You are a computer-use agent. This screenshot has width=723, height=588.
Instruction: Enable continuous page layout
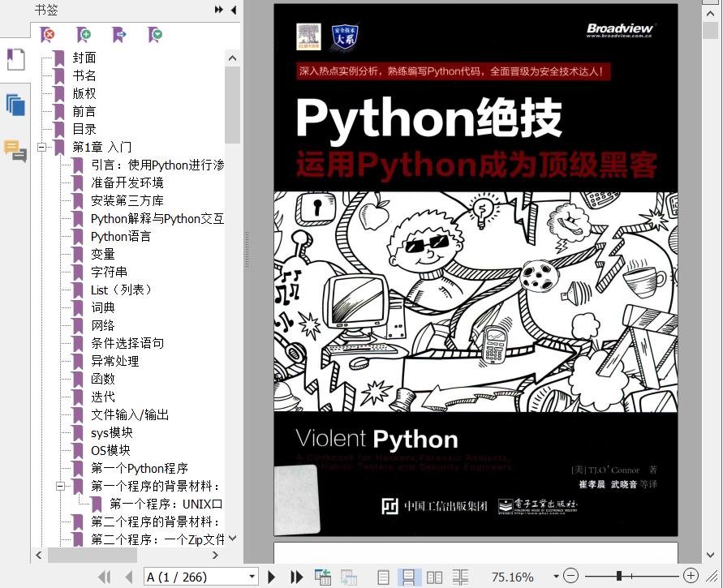[x=408, y=577]
